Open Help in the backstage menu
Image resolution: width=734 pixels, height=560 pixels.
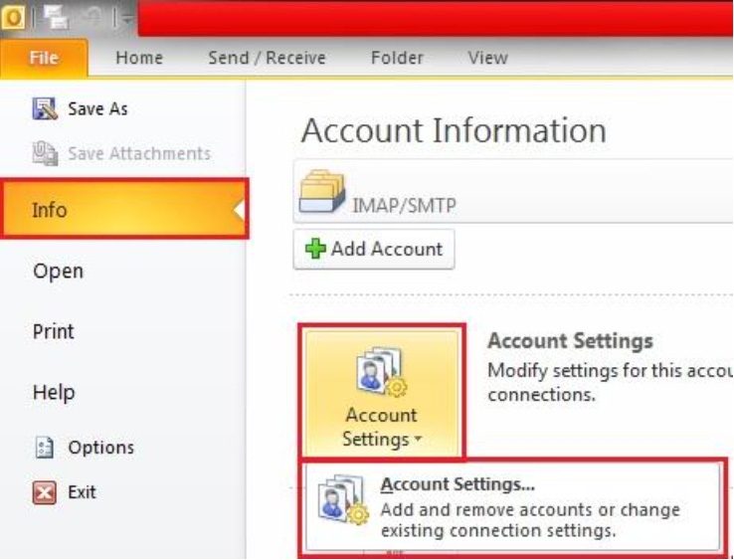[54, 392]
